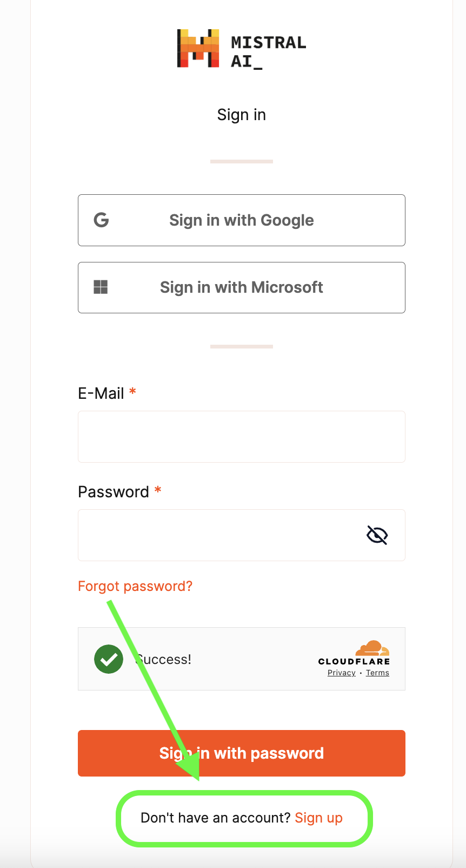This screenshot has width=466, height=868.
Task: Click the green success checkmark icon
Action: click(x=109, y=659)
